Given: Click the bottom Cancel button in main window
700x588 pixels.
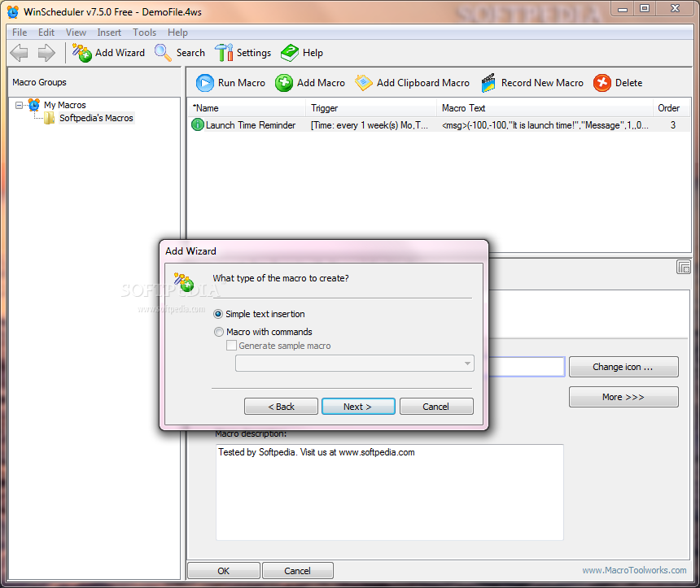Looking at the screenshot, I should (297, 571).
